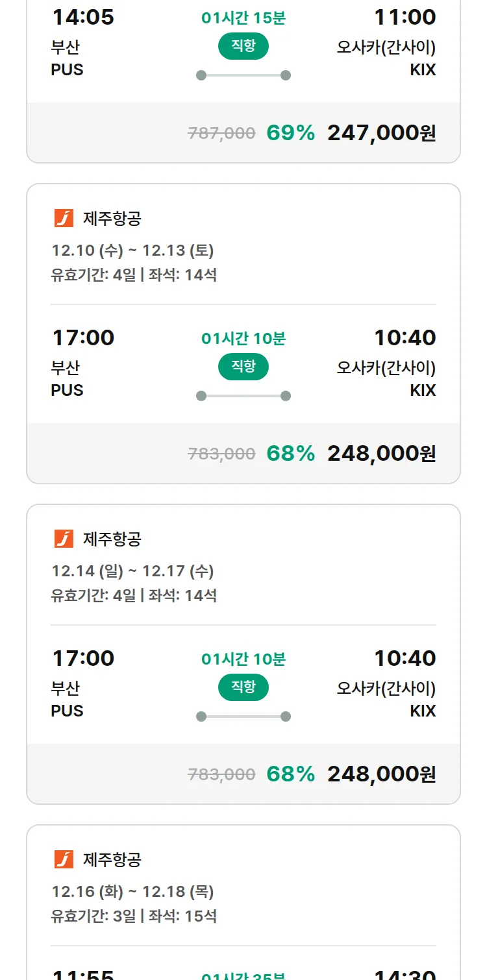Click the route line on the 12.14 (일) flight card
The height and width of the screenshot is (980, 487).
coord(243,717)
